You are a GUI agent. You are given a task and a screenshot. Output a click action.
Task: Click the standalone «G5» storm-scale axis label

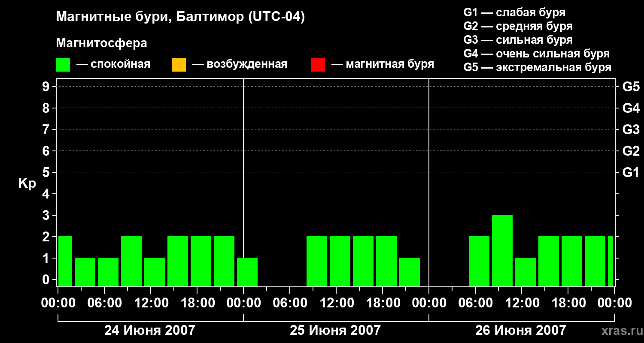click(x=631, y=87)
